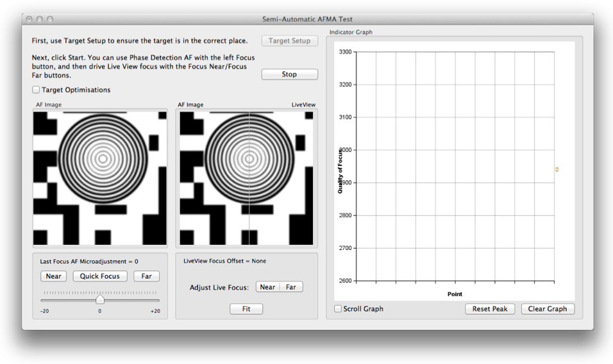Image resolution: width=613 pixels, height=364 pixels.
Task: Click the Target Setup button
Action: click(x=289, y=41)
